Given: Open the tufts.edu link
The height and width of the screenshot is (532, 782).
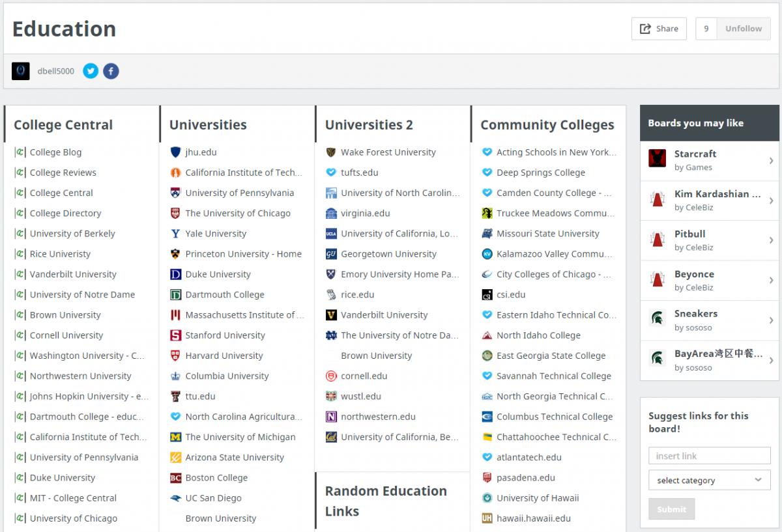Looking at the screenshot, I should 360,173.
